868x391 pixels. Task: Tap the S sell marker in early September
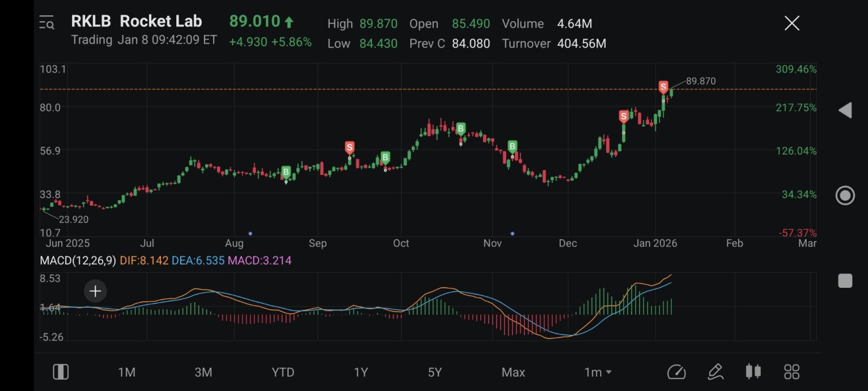pyautogui.click(x=350, y=147)
